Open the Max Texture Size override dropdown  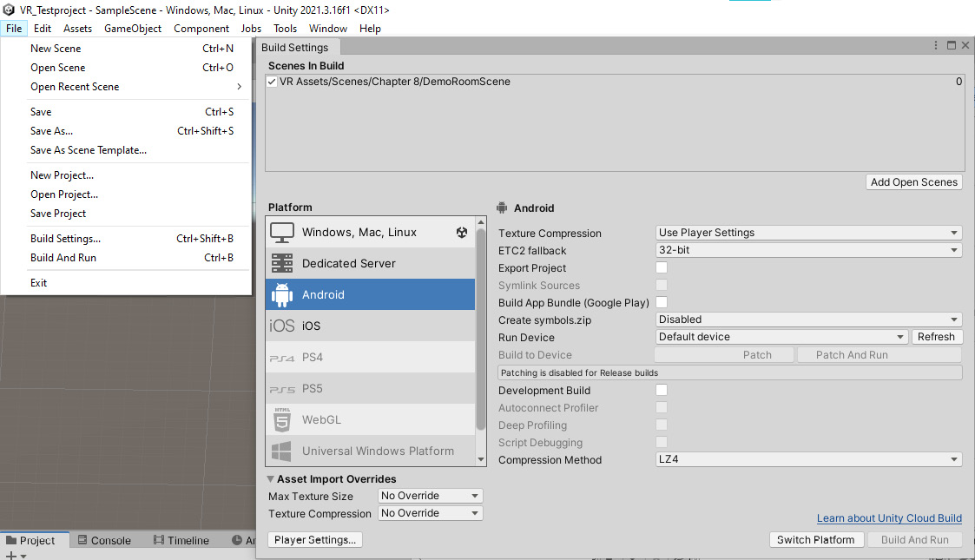[431, 496]
